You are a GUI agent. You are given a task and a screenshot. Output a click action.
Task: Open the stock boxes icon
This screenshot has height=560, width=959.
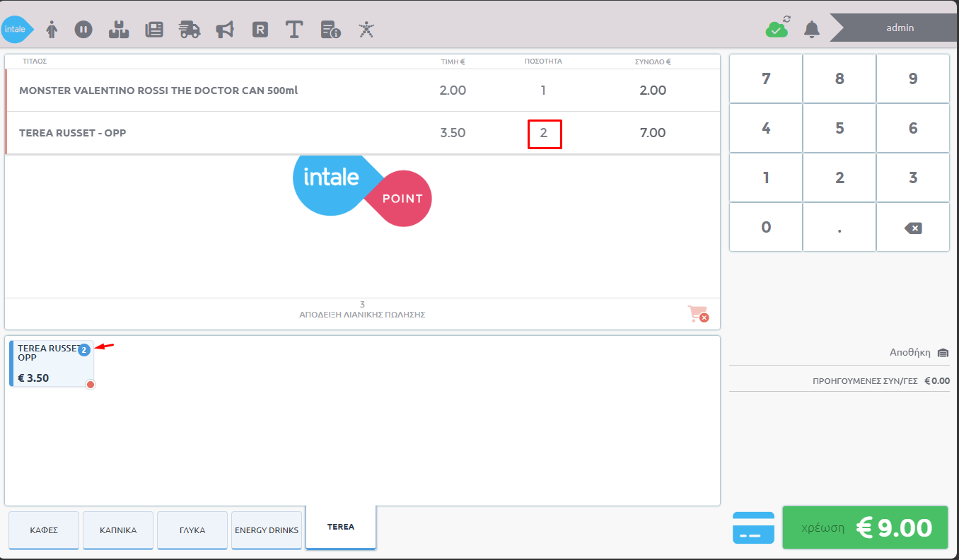(118, 29)
